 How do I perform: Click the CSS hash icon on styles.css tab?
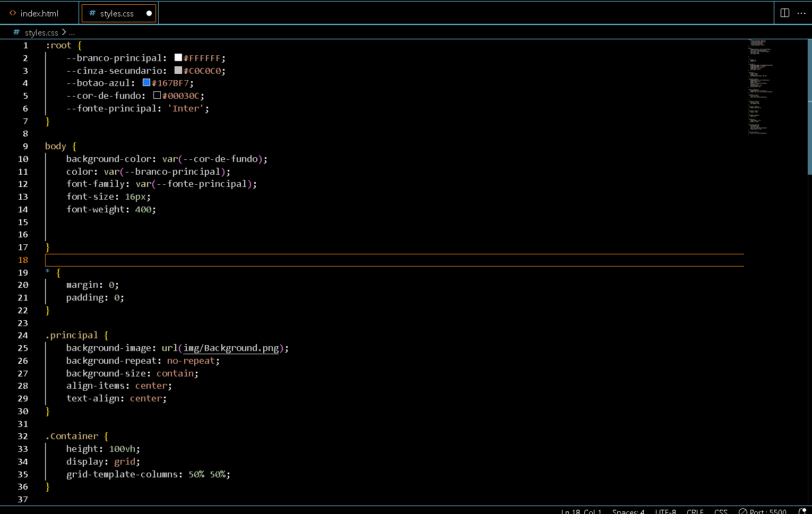[92, 13]
